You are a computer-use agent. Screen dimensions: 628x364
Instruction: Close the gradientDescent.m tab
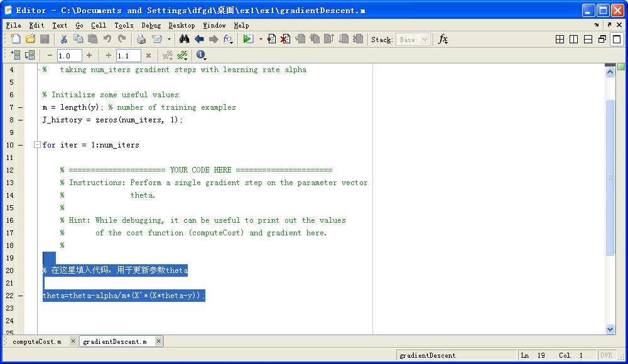(x=159, y=341)
